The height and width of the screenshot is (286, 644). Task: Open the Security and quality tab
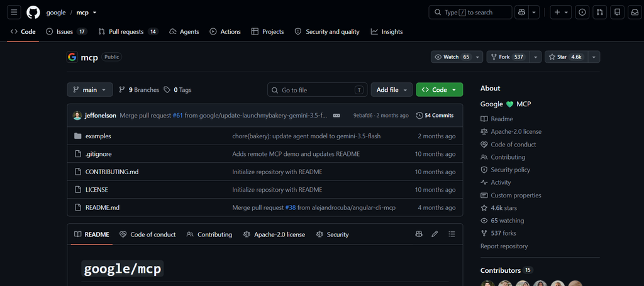327,31
